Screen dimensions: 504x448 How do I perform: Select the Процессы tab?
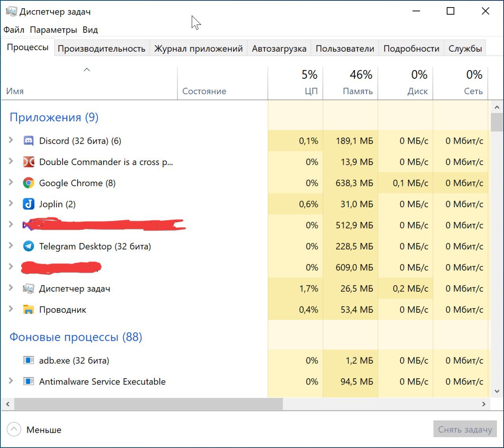coord(28,47)
